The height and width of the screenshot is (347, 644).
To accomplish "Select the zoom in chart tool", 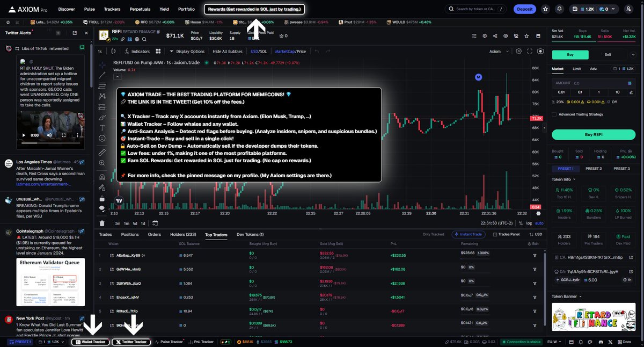I will 102,163.
